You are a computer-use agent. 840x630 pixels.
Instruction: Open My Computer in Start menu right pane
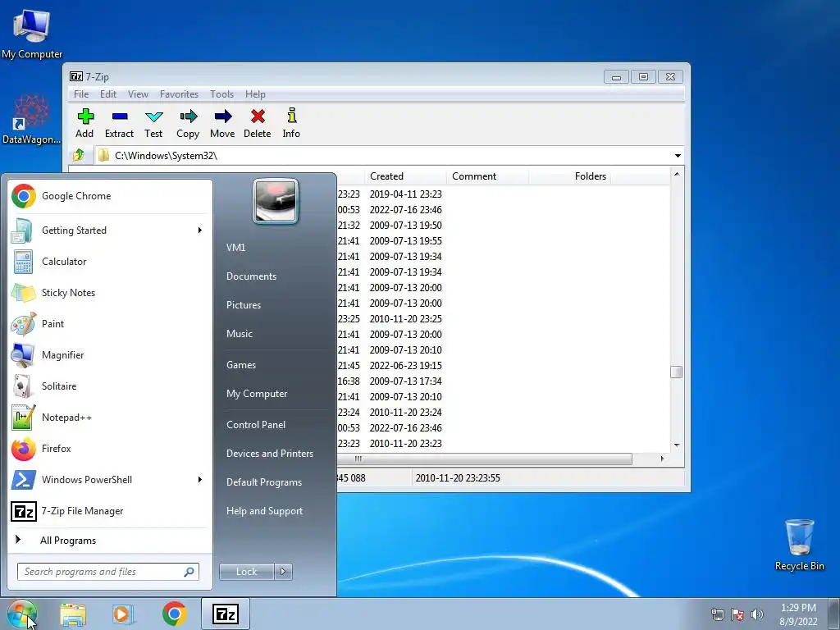pos(257,394)
